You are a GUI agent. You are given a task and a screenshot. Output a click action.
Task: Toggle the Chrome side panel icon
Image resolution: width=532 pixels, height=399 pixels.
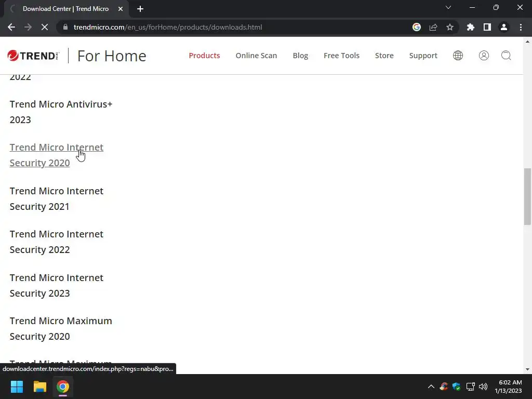(x=487, y=27)
